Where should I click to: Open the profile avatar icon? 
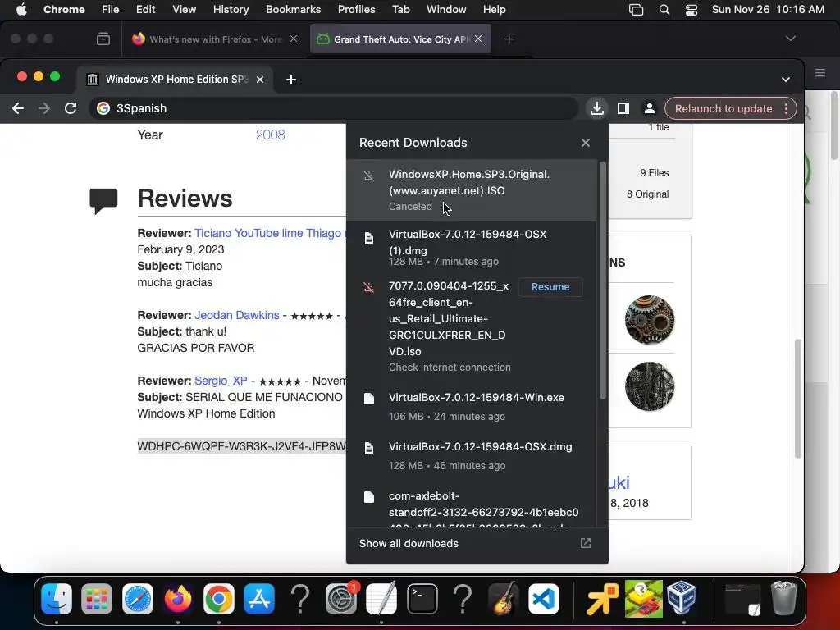point(650,109)
